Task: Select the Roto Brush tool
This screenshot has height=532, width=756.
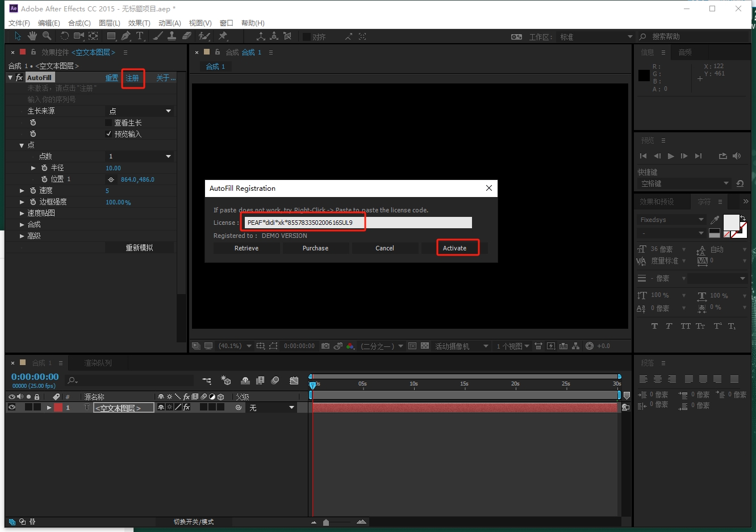Action: point(204,36)
